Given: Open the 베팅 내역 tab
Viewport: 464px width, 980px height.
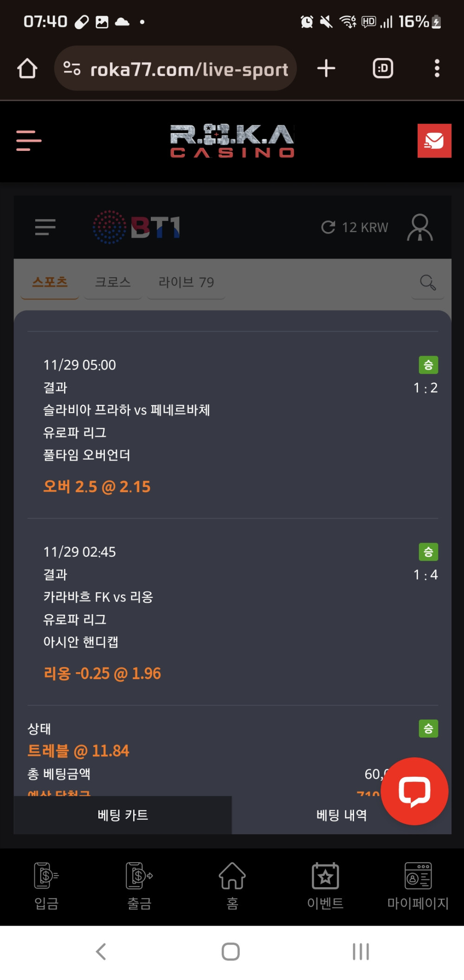Looking at the screenshot, I should [342, 815].
